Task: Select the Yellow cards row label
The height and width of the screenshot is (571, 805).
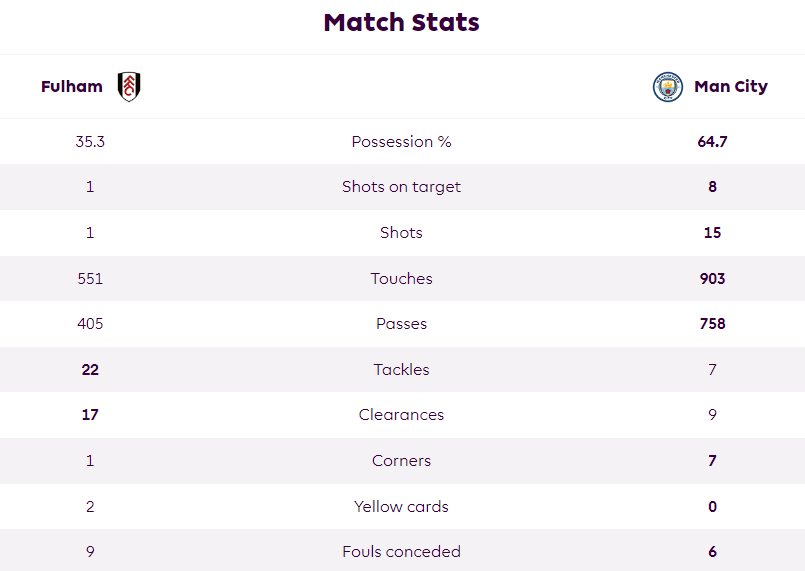Action: pyautogui.click(x=401, y=506)
